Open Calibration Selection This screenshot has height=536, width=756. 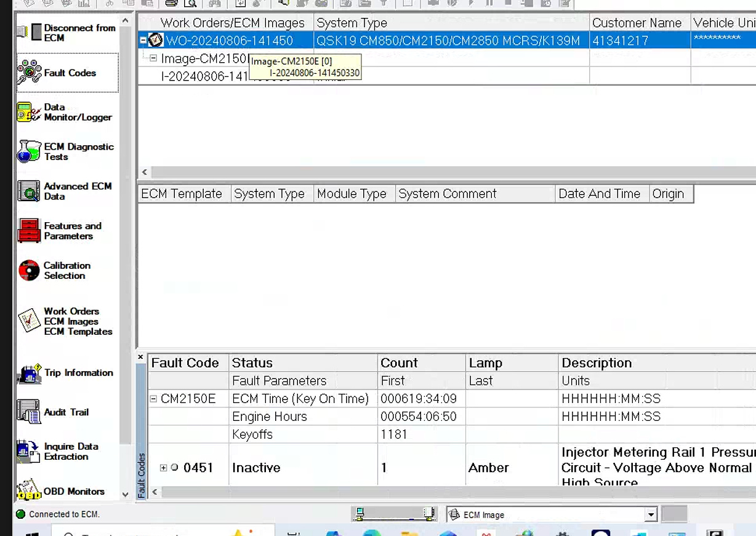[x=29, y=270]
